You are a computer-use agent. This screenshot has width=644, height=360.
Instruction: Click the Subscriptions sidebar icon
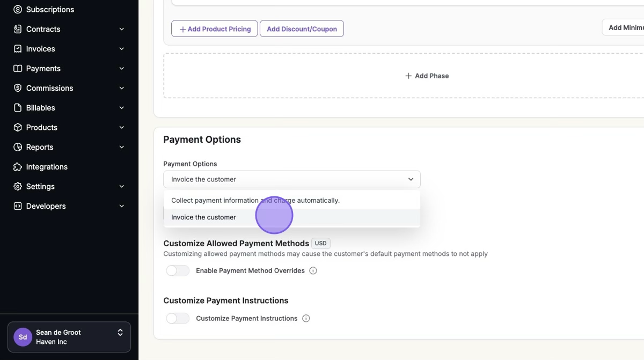[18, 10]
